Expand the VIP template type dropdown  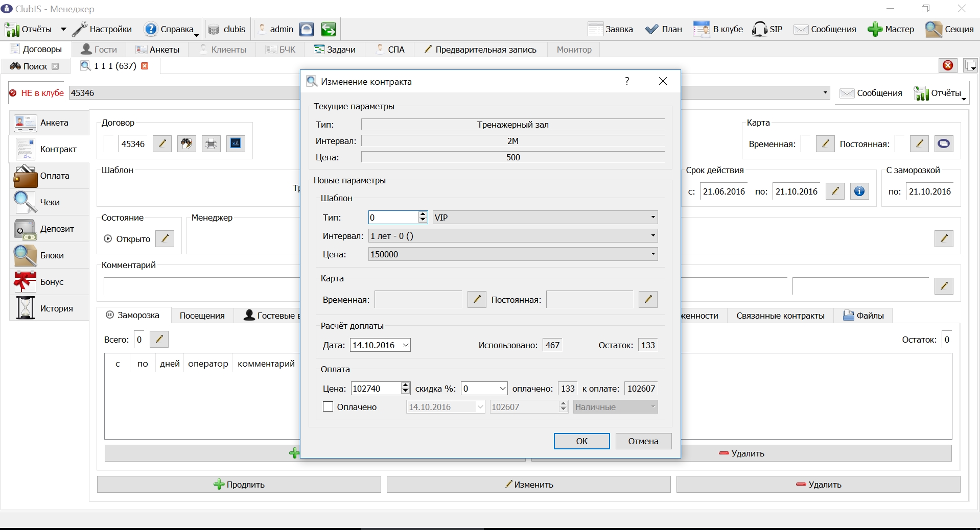pyautogui.click(x=652, y=218)
